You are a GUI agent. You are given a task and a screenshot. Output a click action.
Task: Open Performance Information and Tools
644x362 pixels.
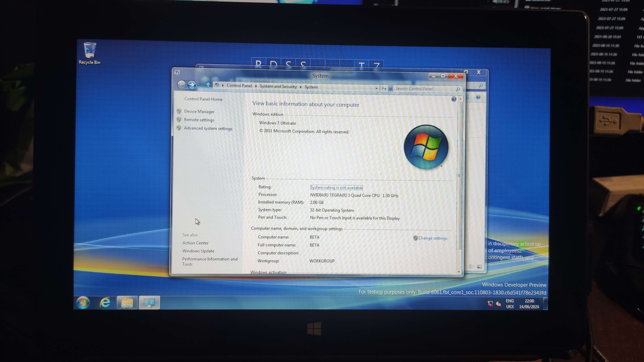pos(210,261)
